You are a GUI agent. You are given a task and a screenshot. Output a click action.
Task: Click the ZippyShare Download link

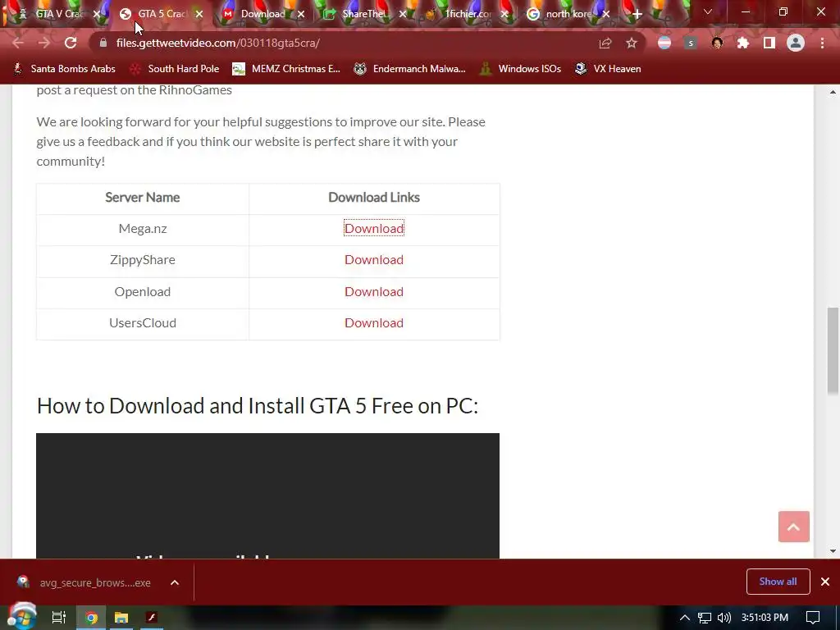(x=374, y=260)
